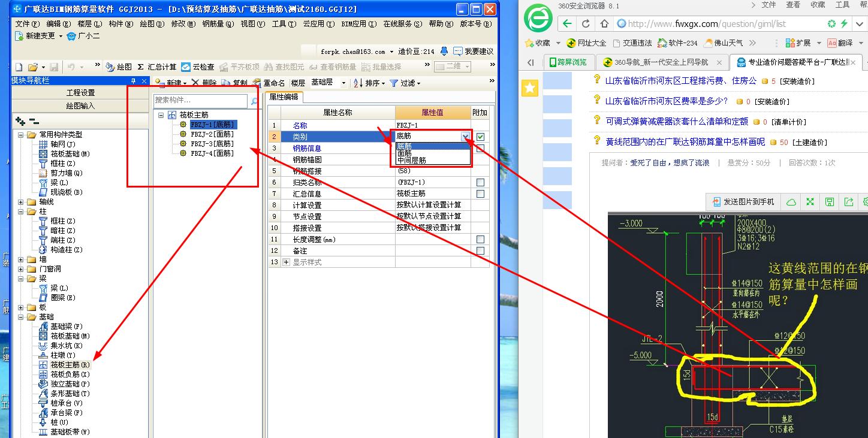Screen dimensions: 868x438
Task: Expand the 显示样式 property row
Action: click(286, 262)
